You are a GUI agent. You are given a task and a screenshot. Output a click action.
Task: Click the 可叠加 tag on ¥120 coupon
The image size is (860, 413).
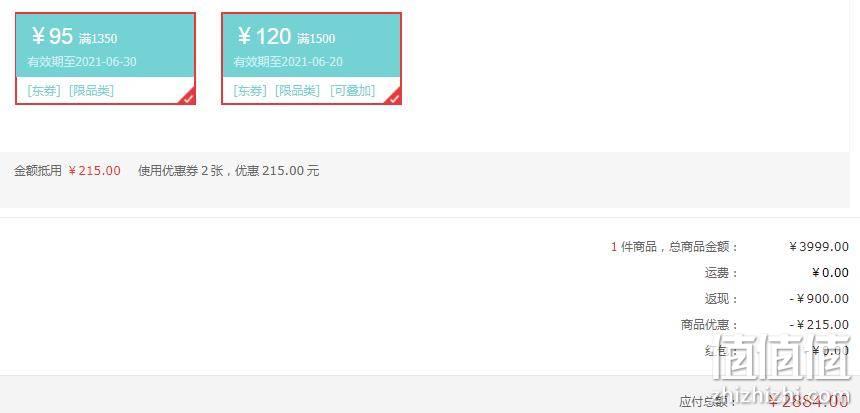click(353, 91)
